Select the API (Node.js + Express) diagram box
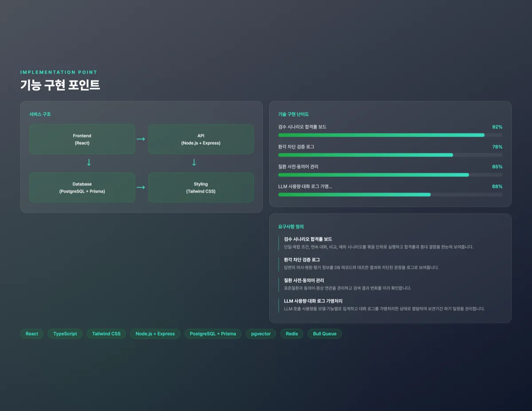The height and width of the screenshot is (411, 532). [201, 139]
